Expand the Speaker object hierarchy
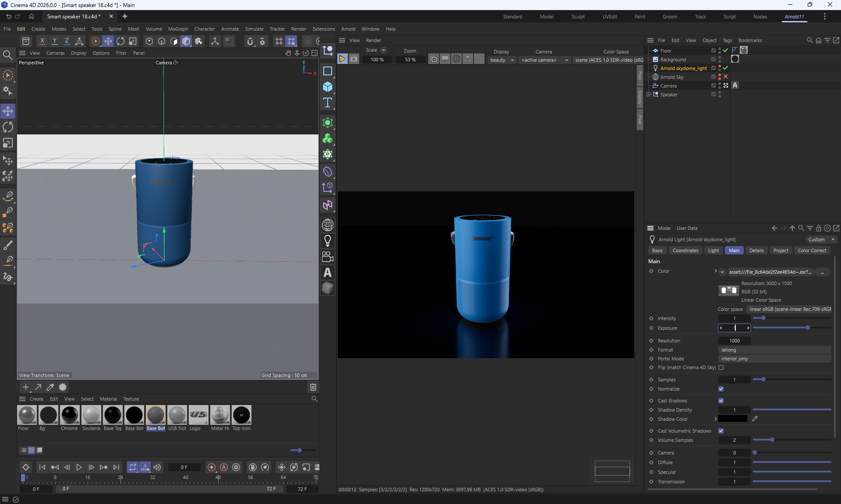Screen dimensions: 841x504 (649, 95)
